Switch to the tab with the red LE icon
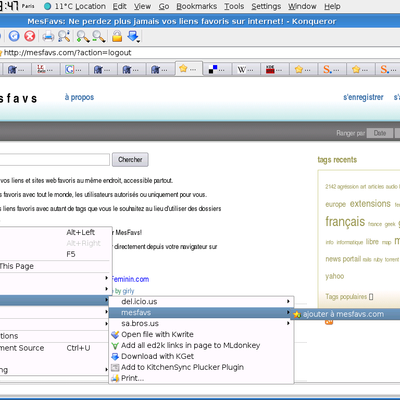Screen dimensions: 400x400 [x=45, y=69]
